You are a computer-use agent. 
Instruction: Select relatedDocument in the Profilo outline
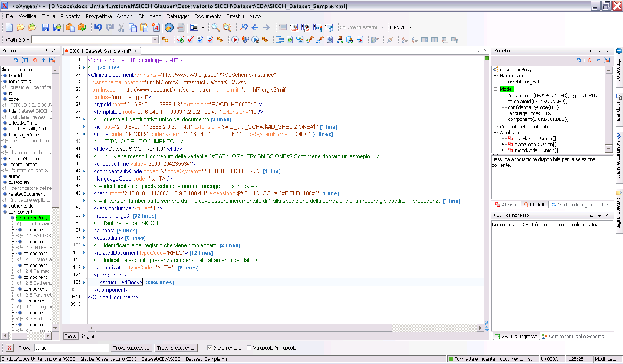(x=27, y=194)
